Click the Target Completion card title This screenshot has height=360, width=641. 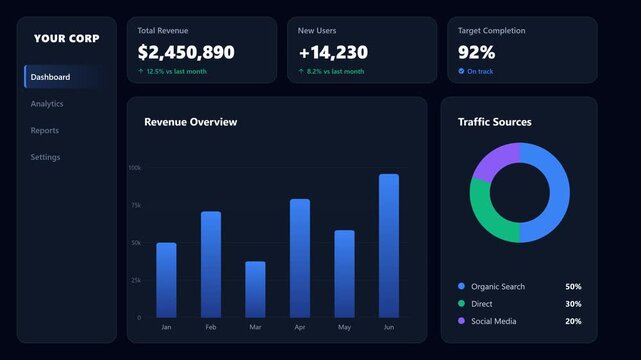[491, 31]
